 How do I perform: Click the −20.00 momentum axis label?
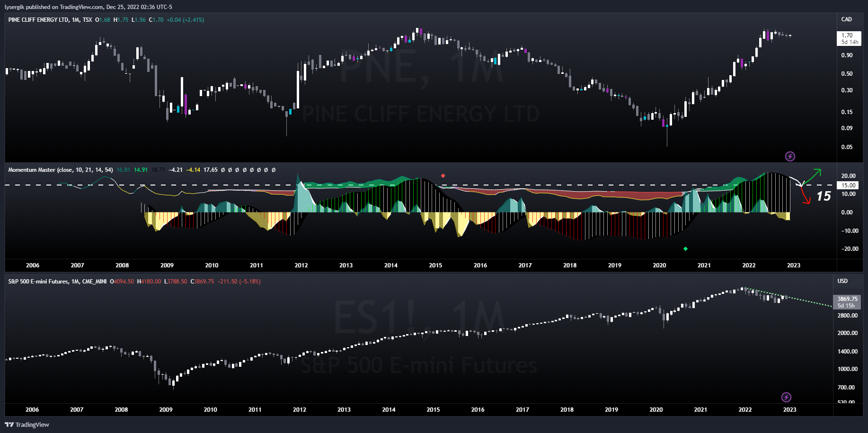click(x=849, y=249)
